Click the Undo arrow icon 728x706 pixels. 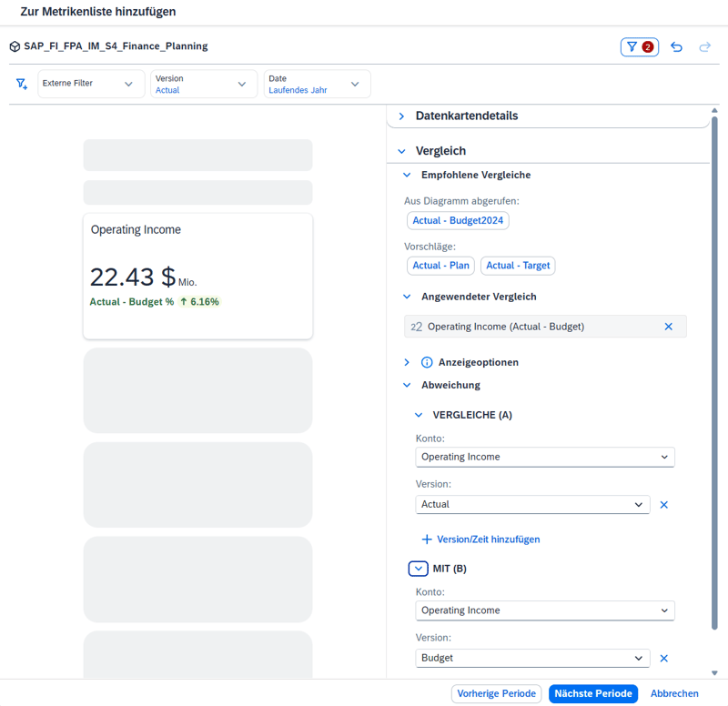676,46
